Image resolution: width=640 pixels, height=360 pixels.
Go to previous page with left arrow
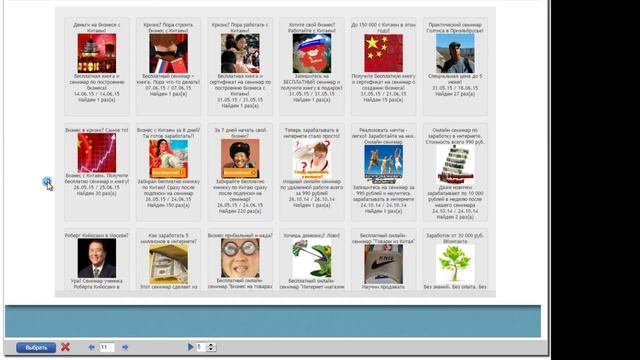click(91, 347)
